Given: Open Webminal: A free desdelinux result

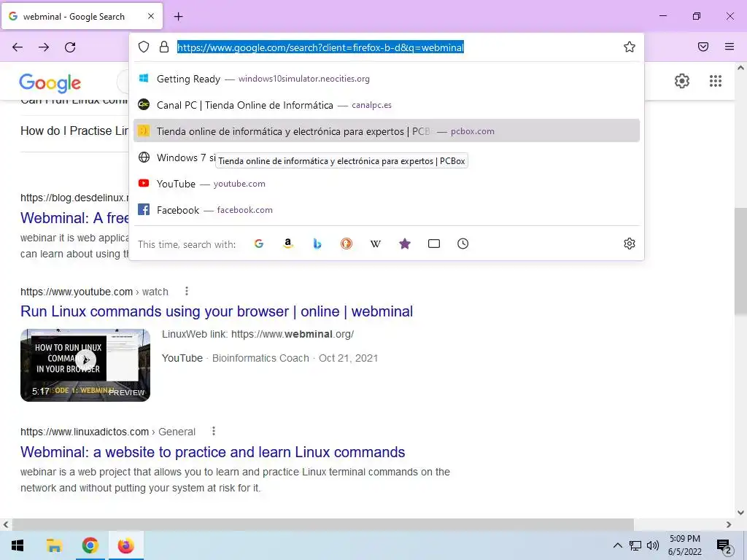Looking at the screenshot, I should coord(75,218).
